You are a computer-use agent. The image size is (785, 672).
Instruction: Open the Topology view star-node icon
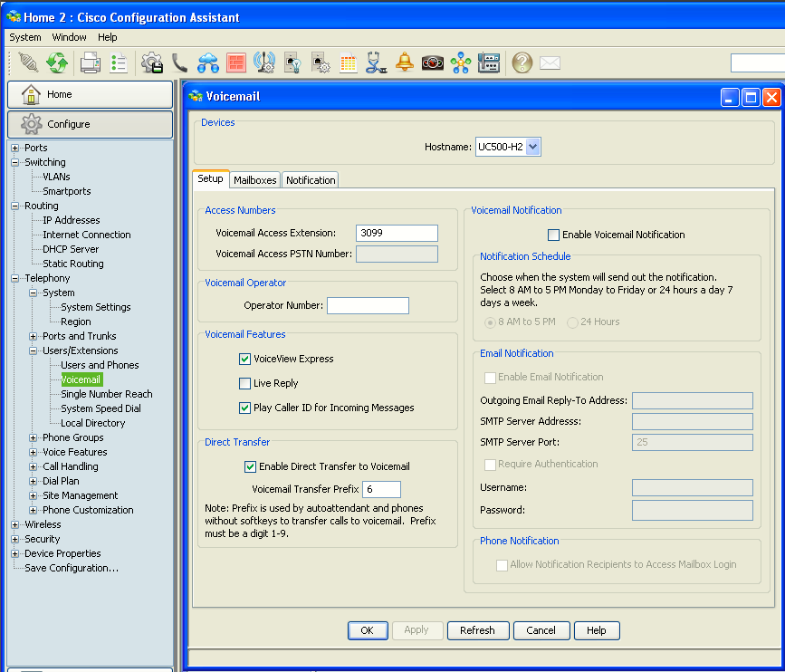461,63
